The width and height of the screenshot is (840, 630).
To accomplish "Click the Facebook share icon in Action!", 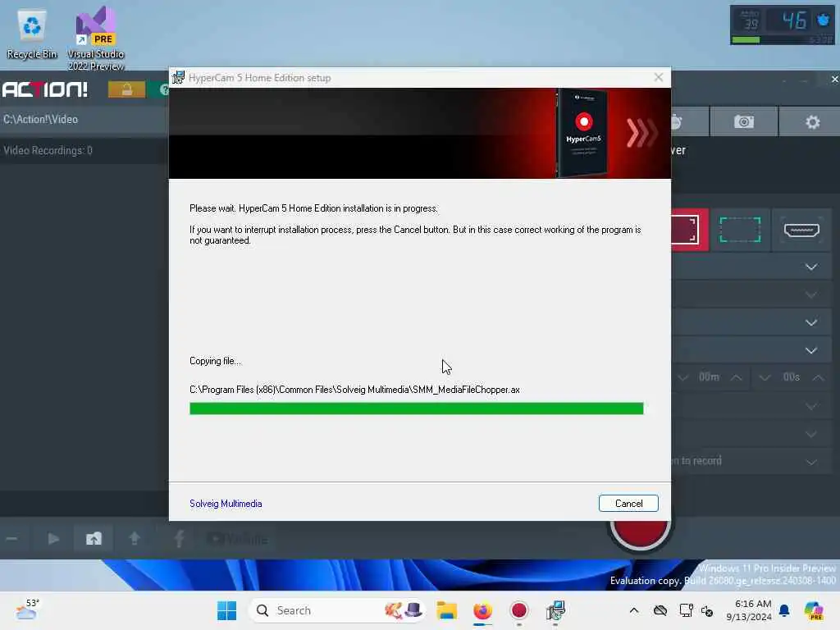I will point(179,538).
